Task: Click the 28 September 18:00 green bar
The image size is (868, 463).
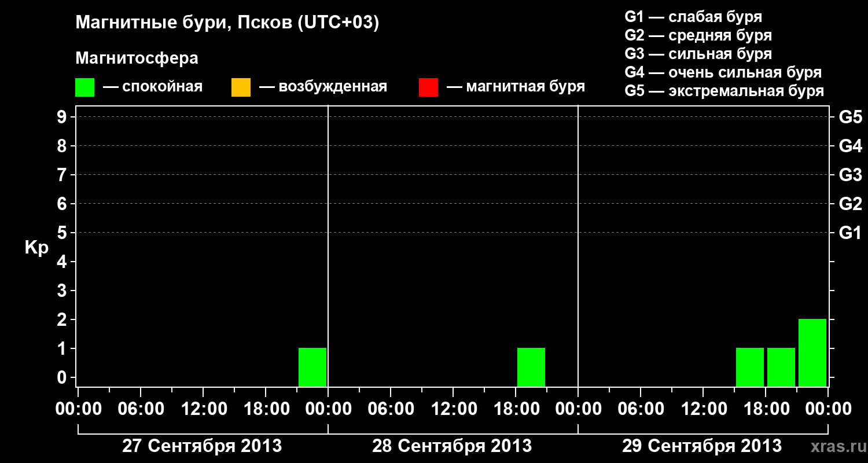Action: 531,367
